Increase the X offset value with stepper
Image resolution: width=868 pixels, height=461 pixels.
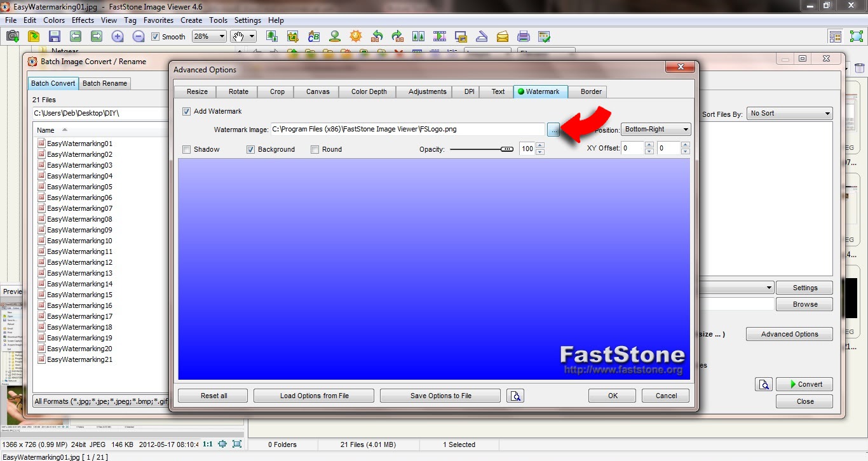(x=649, y=145)
